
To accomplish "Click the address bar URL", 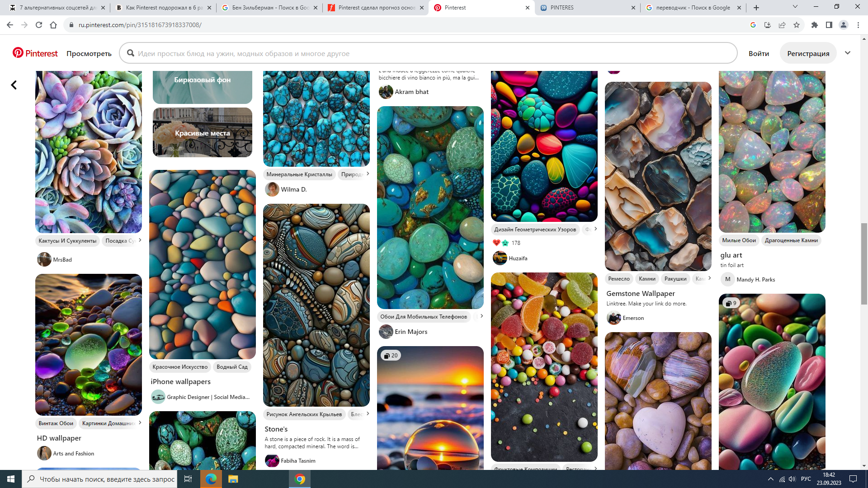I will click(140, 25).
